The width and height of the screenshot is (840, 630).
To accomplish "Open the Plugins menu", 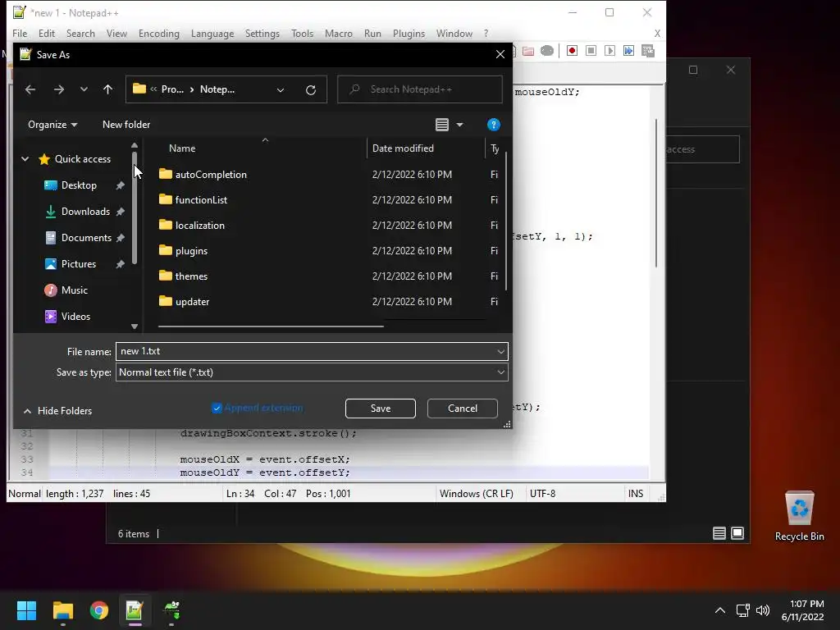I will (x=409, y=33).
